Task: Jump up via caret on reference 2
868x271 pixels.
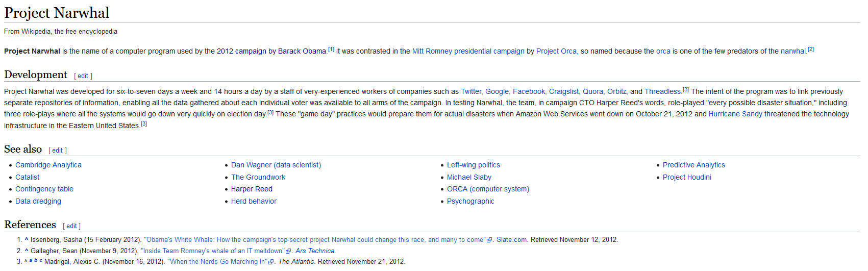Action: pyautogui.click(x=27, y=250)
